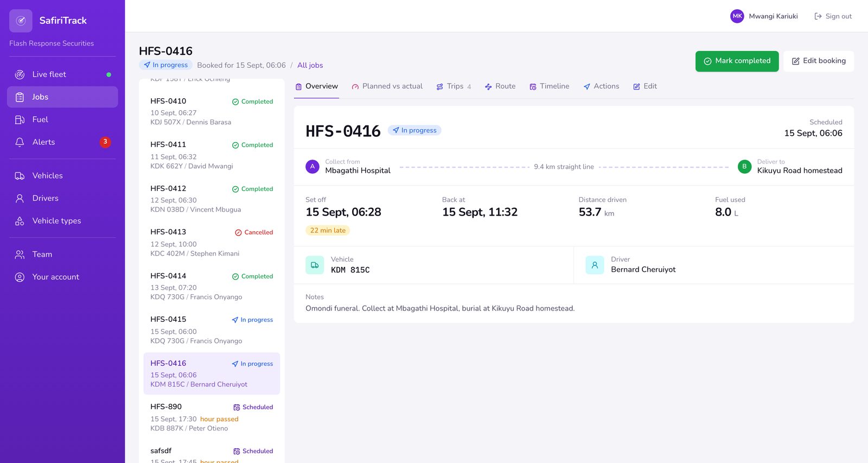Viewport: 868px width, 463px height.
Task: Click driver name Bernard Cheruiyot
Action: pos(643,270)
